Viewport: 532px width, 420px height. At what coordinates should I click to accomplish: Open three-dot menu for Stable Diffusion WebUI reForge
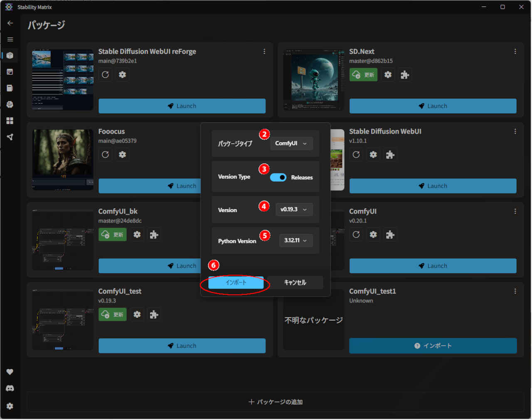point(264,52)
